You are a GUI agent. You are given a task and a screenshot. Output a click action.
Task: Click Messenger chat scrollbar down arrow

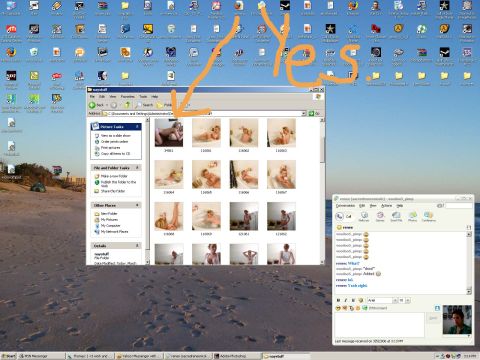pyautogui.click(x=469, y=291)
